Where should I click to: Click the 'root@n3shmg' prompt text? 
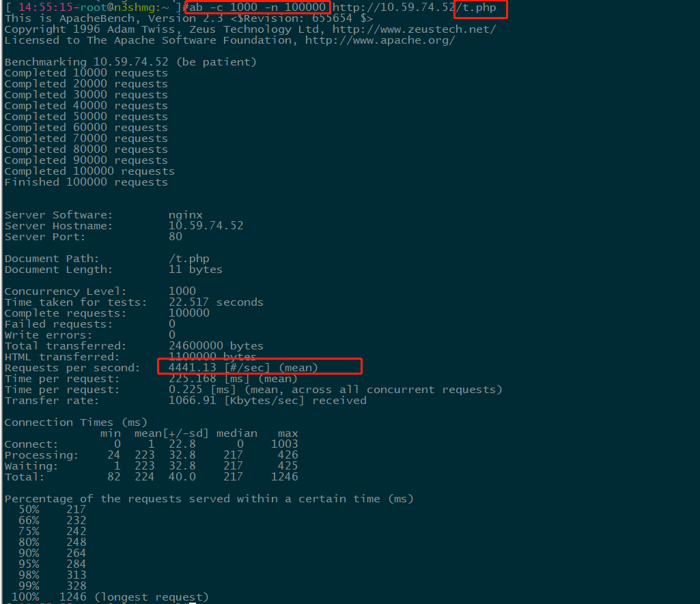click(117, 8)
